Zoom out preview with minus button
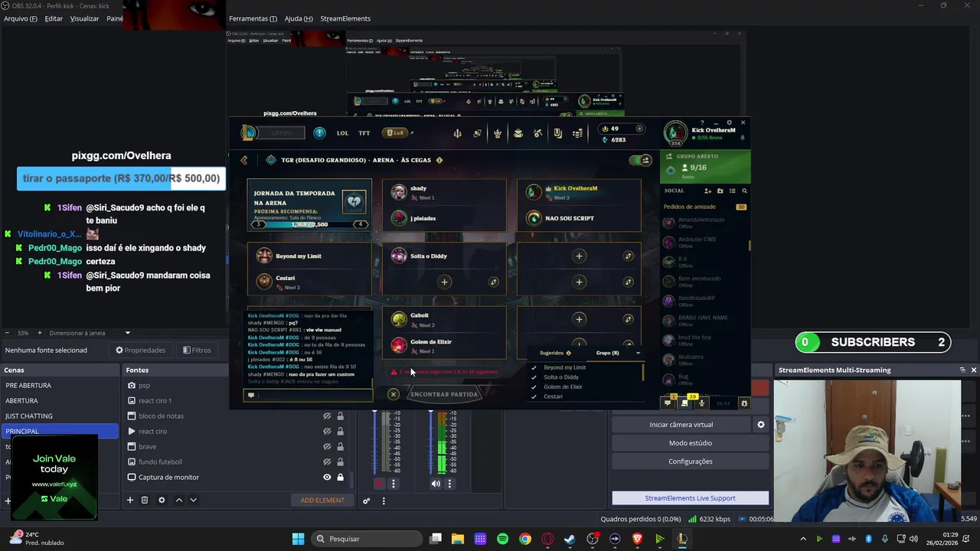Viewport: 980px width, 551px height. 8,333
